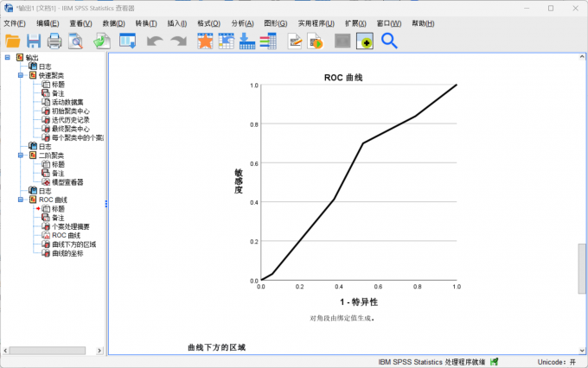
Task: Click the orange star go-to-data icon
Action: (x=205, y=41)
